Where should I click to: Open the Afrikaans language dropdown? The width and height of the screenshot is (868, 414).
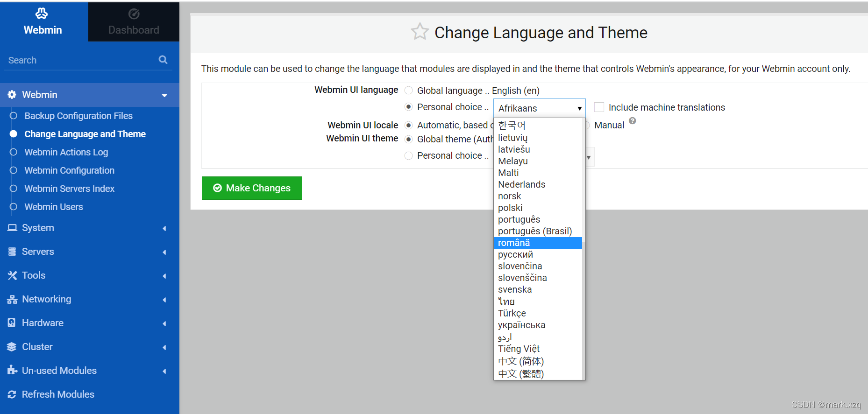point(540,108)
